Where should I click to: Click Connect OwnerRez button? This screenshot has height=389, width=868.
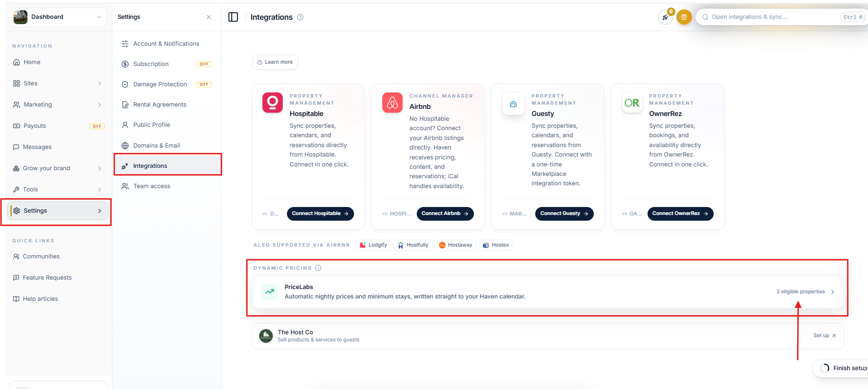pyautogui.click(x=681, y=214)
